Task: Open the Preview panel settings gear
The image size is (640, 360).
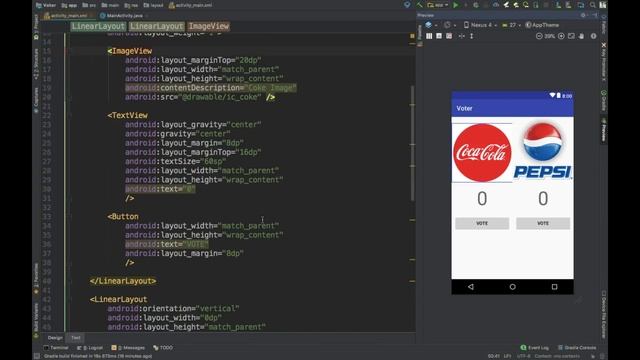Action: [583, 15]
